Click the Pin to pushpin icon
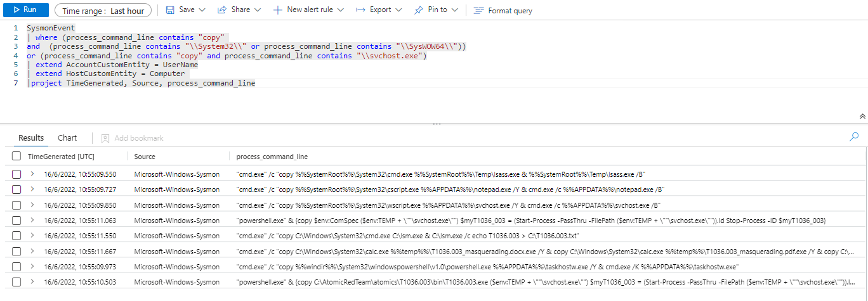This screenshot has width=868, height=301. (419, 10)
